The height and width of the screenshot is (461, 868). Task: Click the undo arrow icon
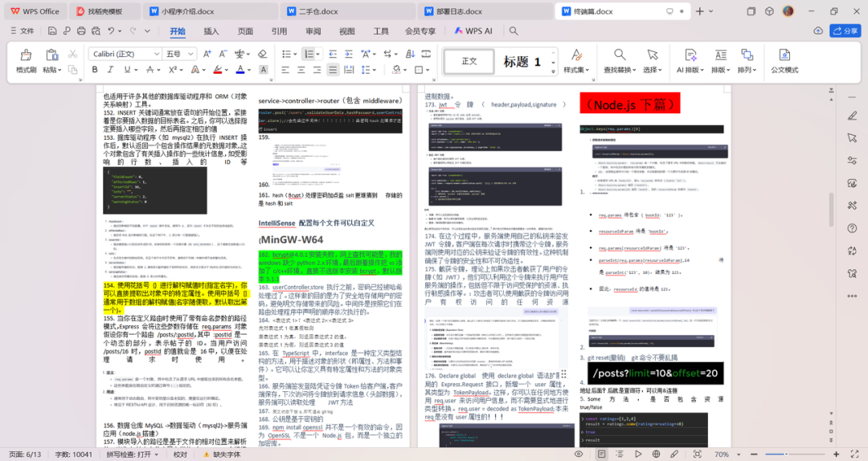(x=111, y=31)
